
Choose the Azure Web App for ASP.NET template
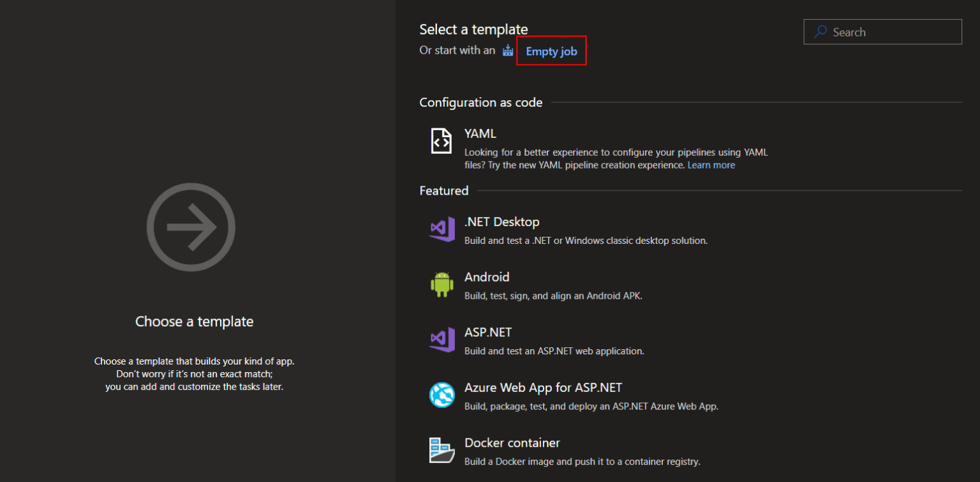(543, 388)
